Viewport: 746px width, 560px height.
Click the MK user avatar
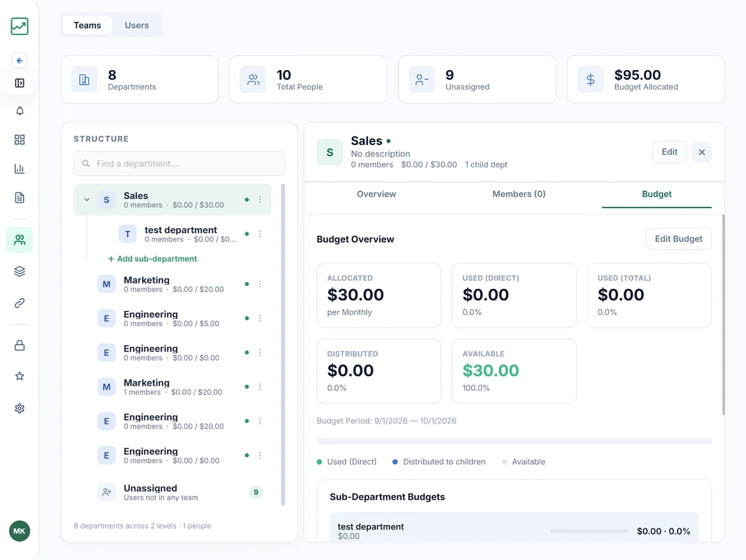(20, 531)
